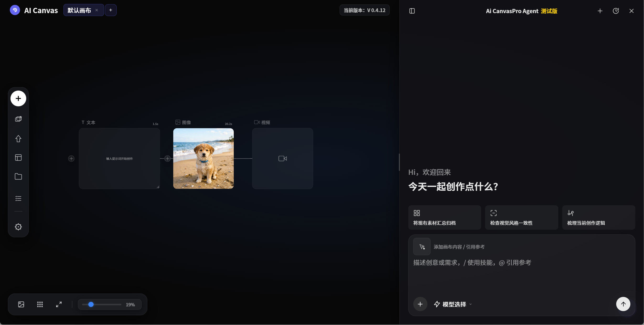Toggle the agent side panel layout icon
Viewport: 644px width, 325px height.
point(412,11)
